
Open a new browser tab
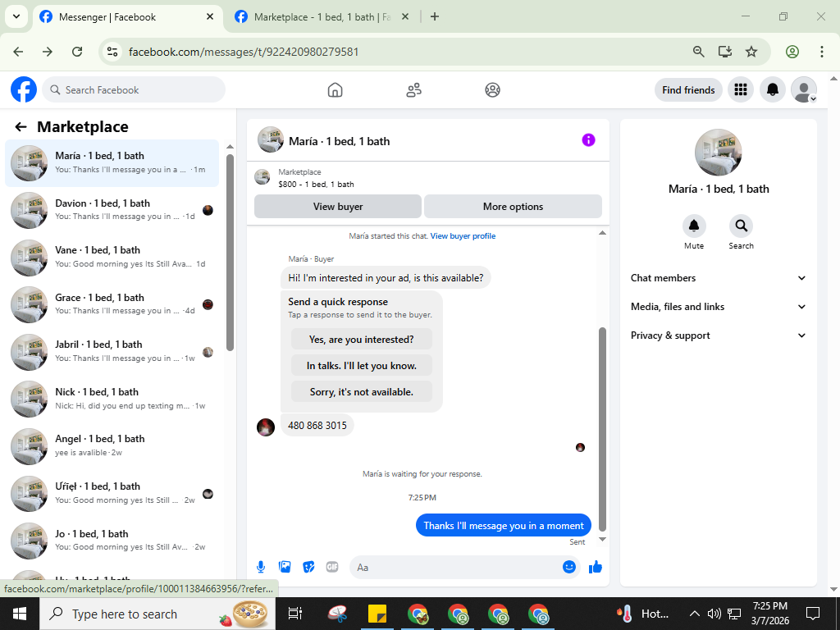click(x=435, y=17)
